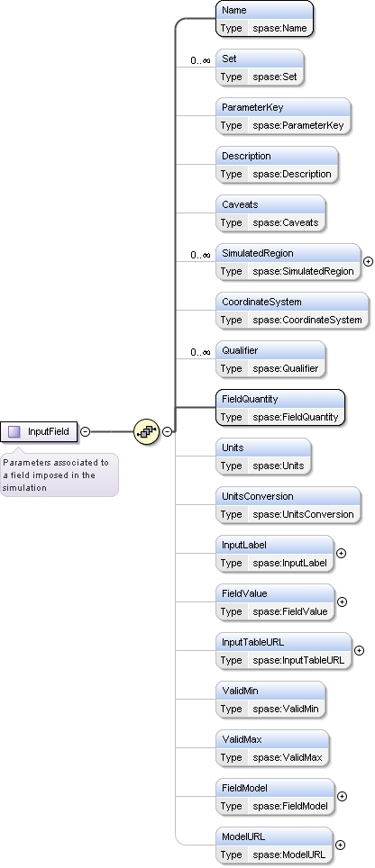Click the spase:ValidMin type value

click(x=286, y=710)
